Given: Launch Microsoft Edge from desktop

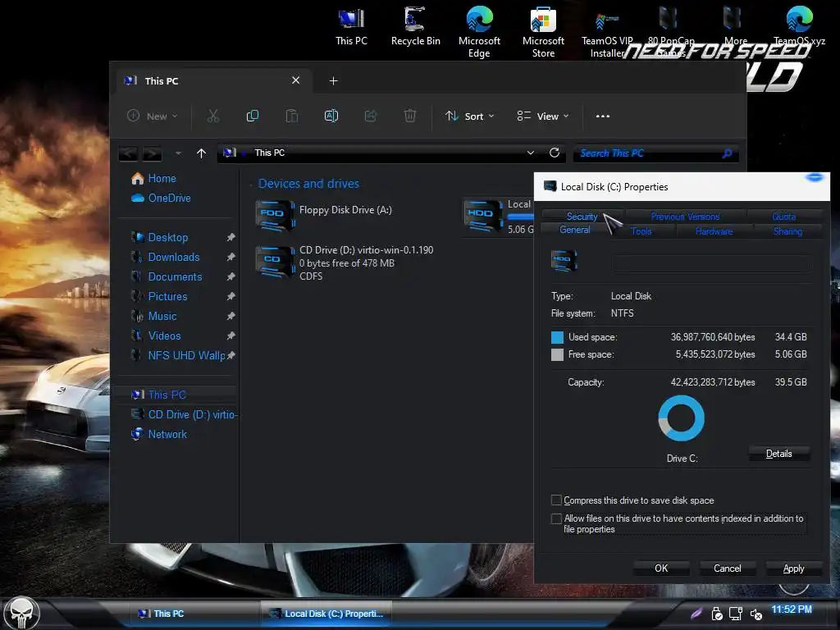Looking at the screenshot, I should point(479,32).
